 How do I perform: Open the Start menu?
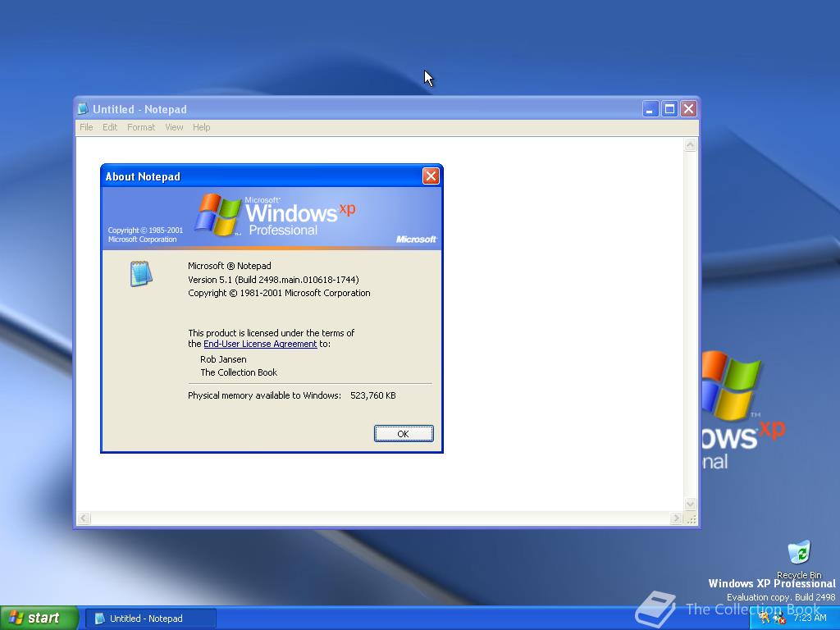[x=39, y=618]
